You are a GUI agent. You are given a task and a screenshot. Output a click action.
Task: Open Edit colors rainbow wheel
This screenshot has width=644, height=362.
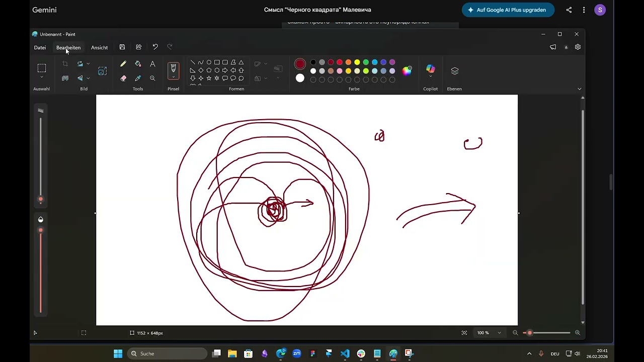click(x=407, y=71)
